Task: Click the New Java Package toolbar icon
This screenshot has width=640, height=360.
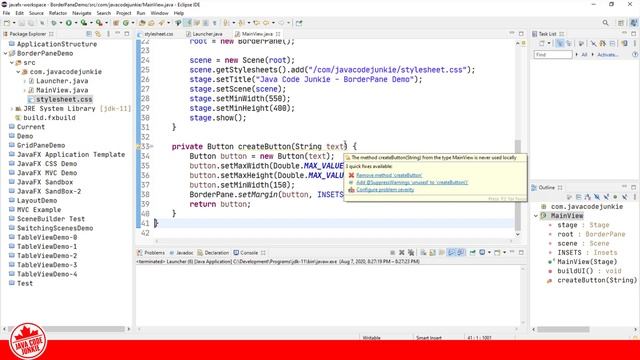Action: pos(116,23)
